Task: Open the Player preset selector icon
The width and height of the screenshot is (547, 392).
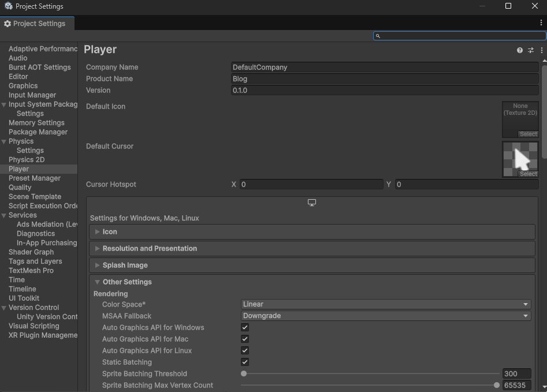Action: click(531, 50)
